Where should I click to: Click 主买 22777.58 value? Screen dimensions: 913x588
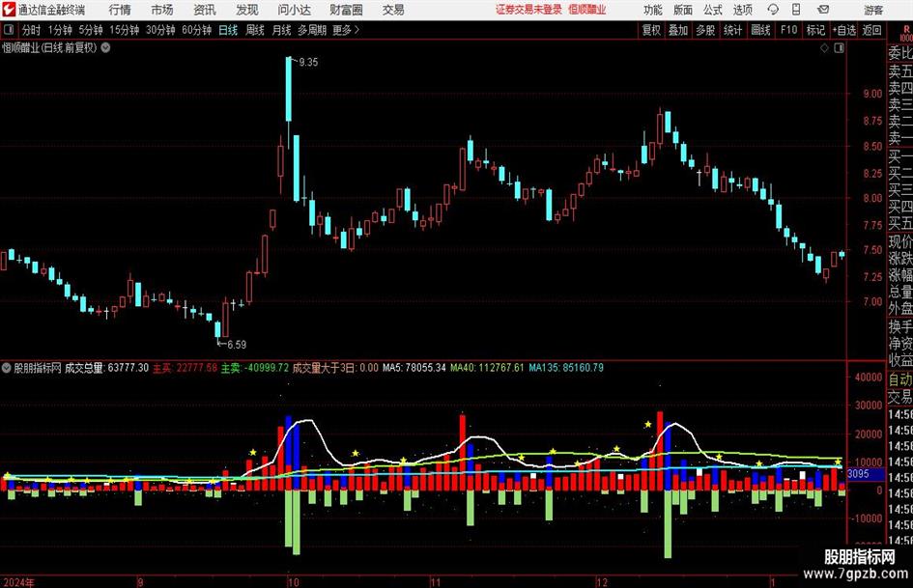point(185,368)
